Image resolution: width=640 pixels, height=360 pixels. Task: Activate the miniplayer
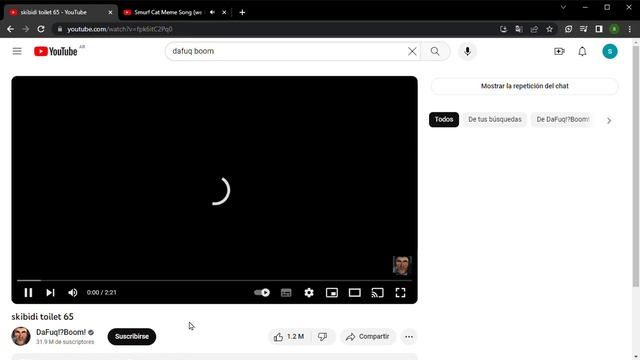click(332, 293)
